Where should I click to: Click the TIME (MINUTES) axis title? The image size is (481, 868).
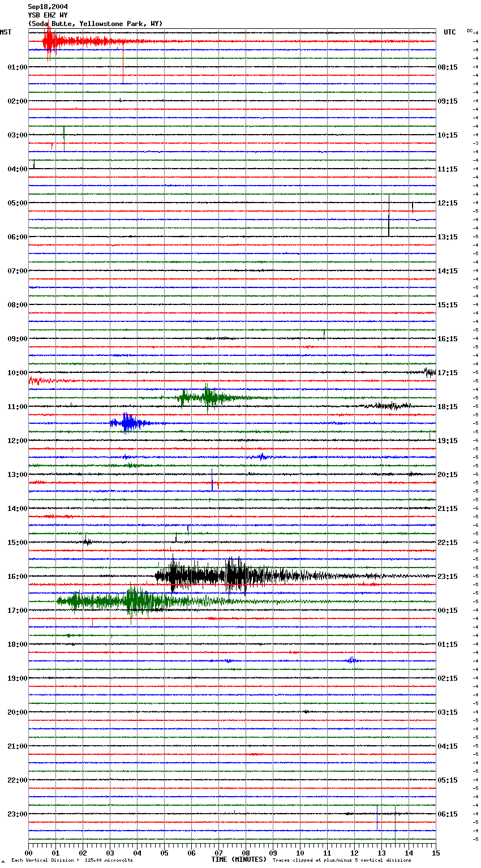(239, 860)
